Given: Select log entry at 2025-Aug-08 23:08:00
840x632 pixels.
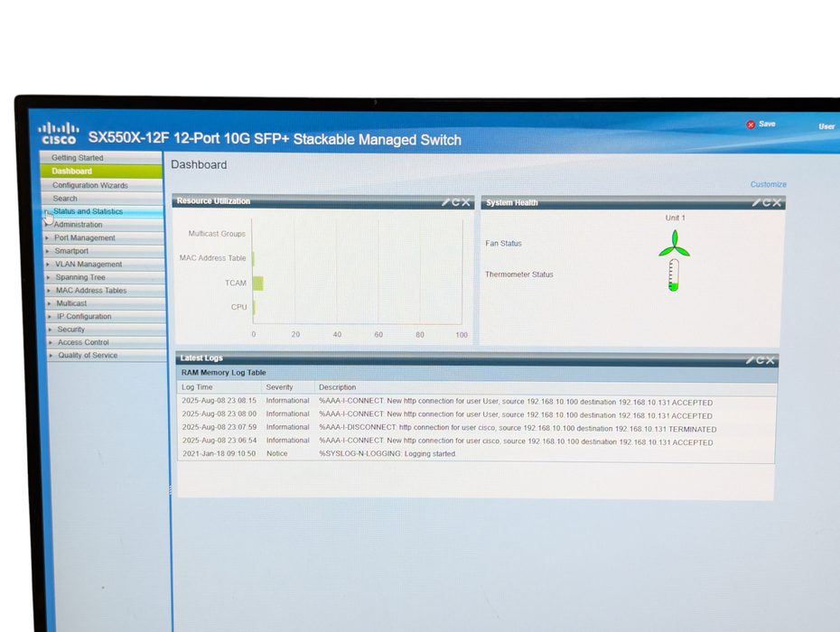Looking at the screenshot, I should point(476,414).
